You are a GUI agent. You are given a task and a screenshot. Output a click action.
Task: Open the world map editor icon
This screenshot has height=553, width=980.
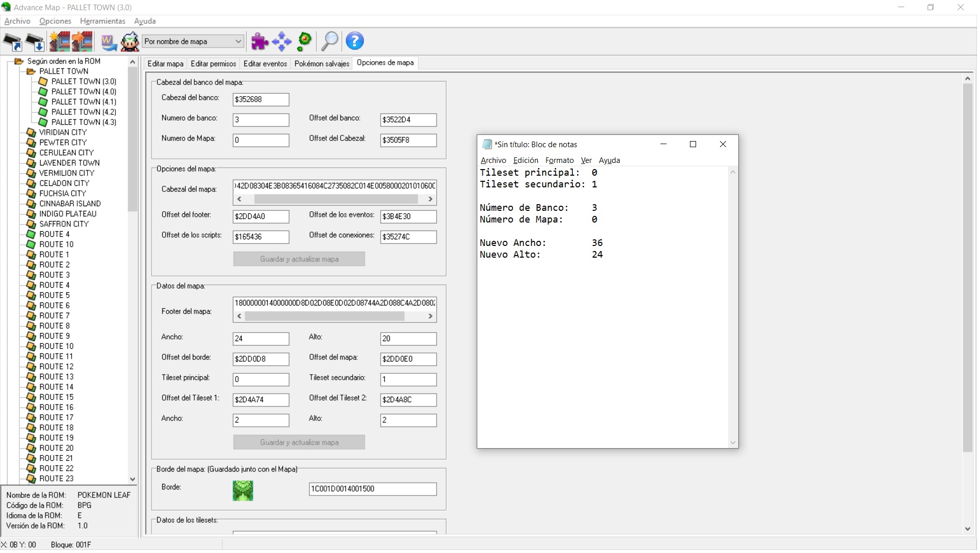tap(108, 42)
